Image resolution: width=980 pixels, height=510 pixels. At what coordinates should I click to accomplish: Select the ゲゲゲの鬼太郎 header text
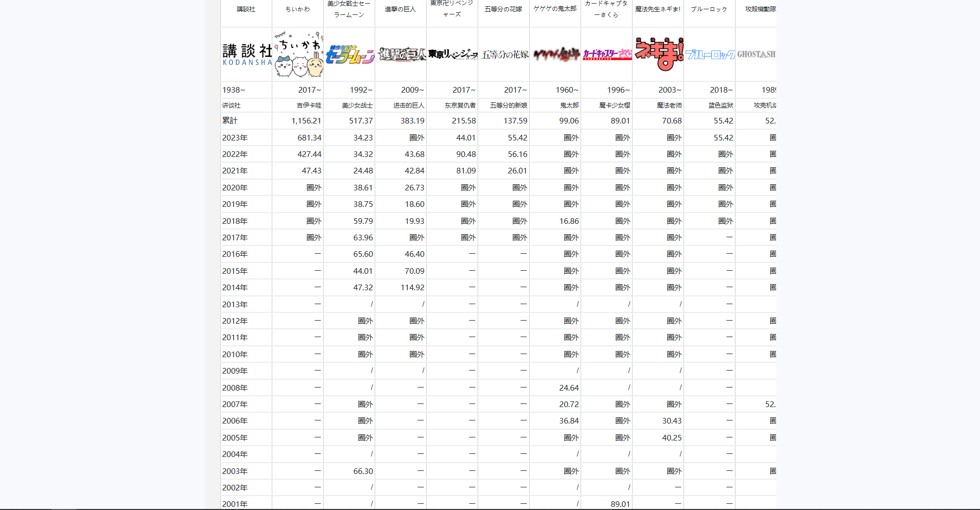coord(555,9)
